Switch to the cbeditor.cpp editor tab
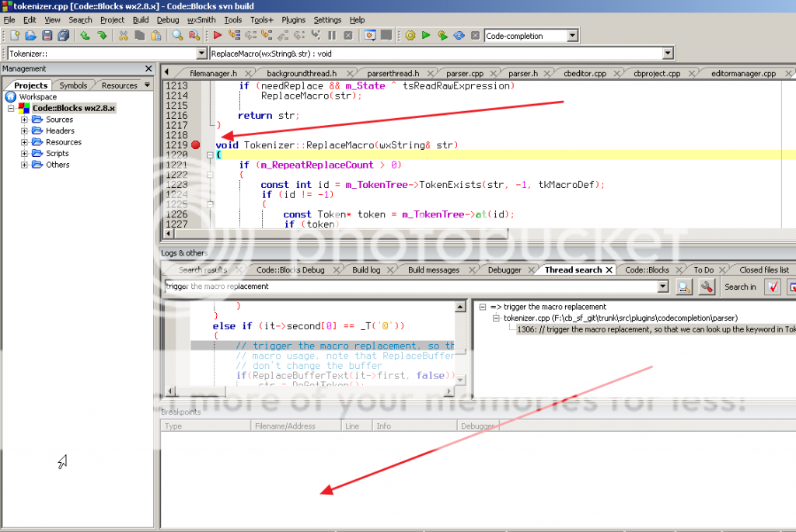Viewport: 796px width, 532px height. coord(585,74)
